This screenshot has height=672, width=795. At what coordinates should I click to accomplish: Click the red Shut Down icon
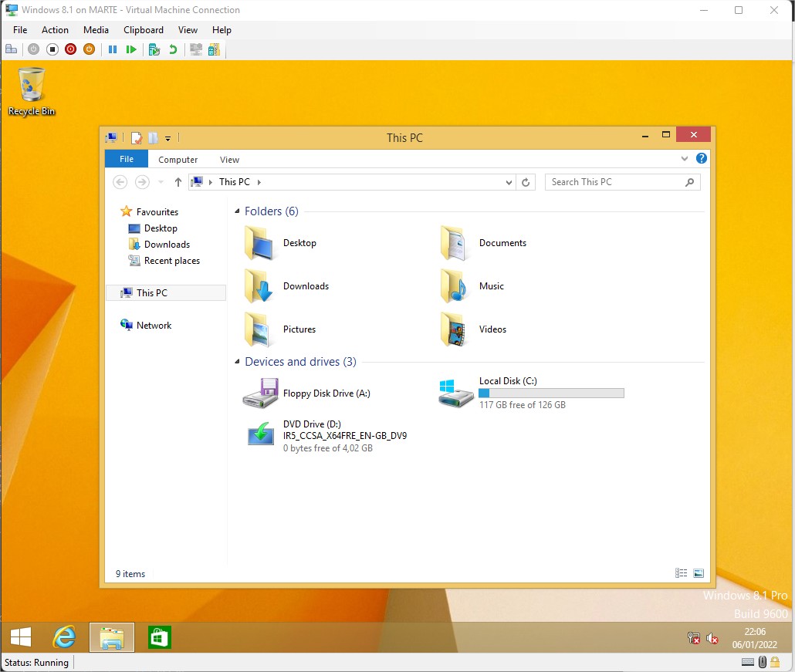pyautogui.click(x=70, y=49)
